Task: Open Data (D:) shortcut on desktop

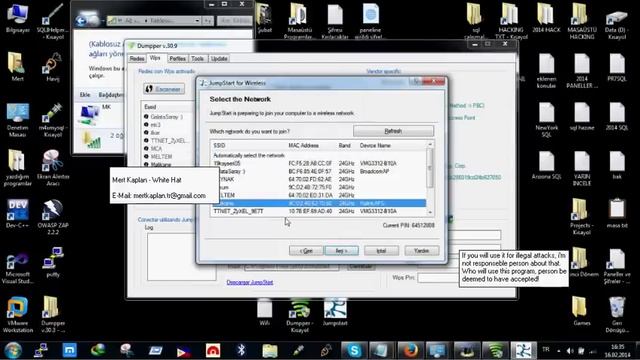Action: pos(617,22)
